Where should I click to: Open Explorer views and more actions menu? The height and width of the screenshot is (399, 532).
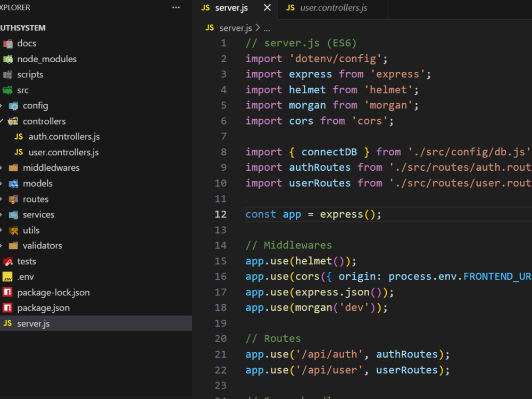click(x=176, y=7)
